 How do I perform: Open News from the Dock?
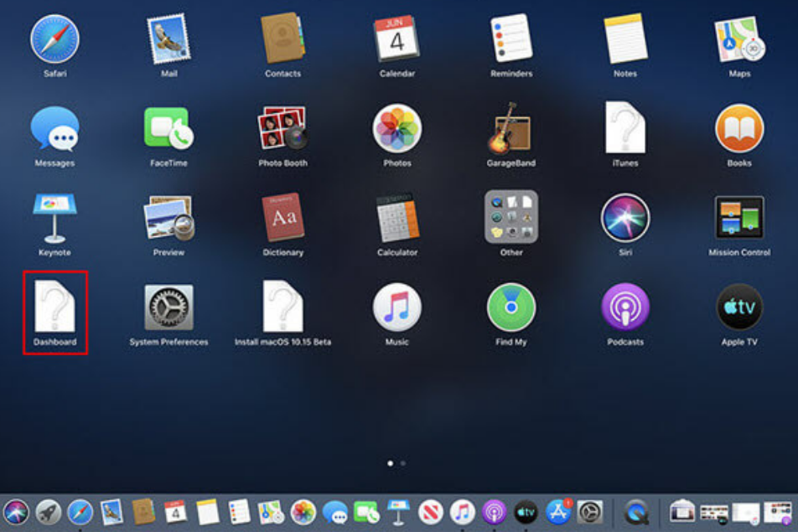431,511
